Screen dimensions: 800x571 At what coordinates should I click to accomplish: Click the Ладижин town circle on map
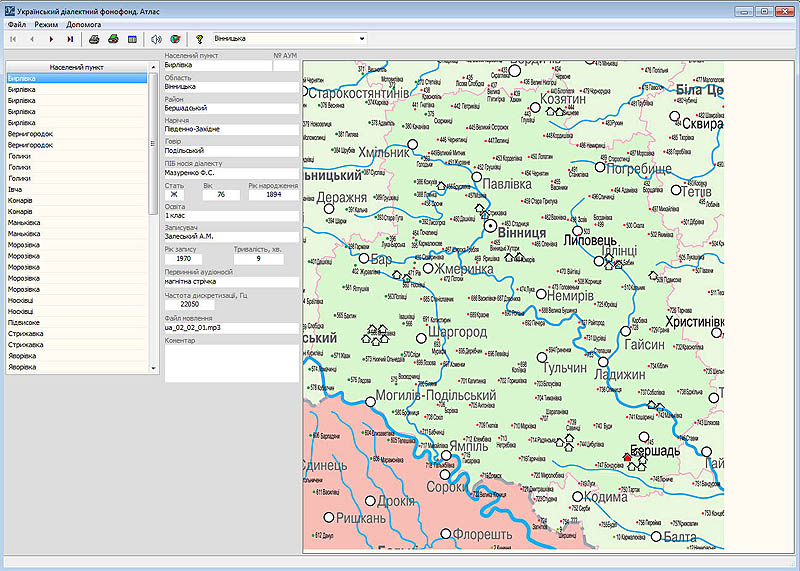point(603,362)
